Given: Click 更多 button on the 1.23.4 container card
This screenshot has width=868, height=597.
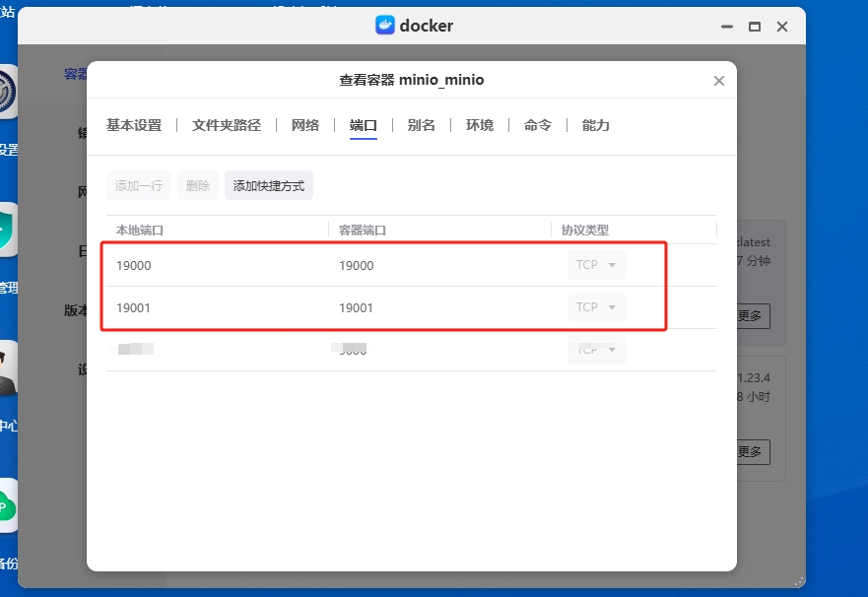Looking at the screenshot, I should 754,452.
